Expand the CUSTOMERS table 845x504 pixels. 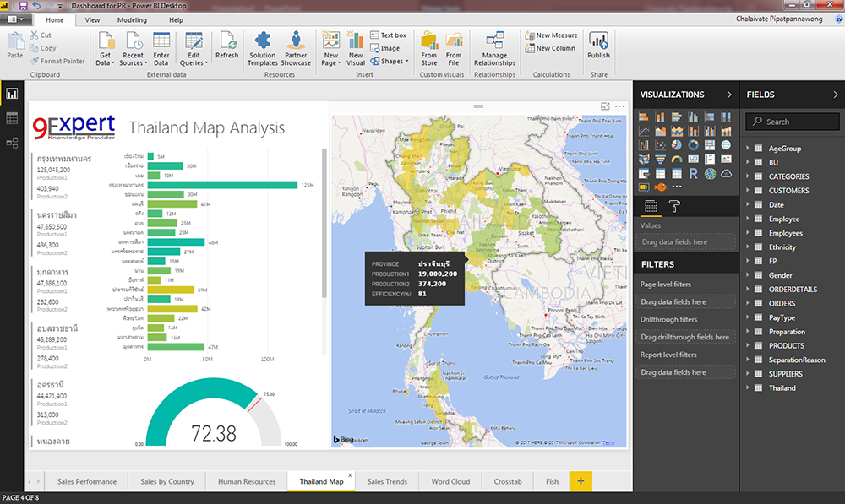pyautogui.click(x=748, y=190)
